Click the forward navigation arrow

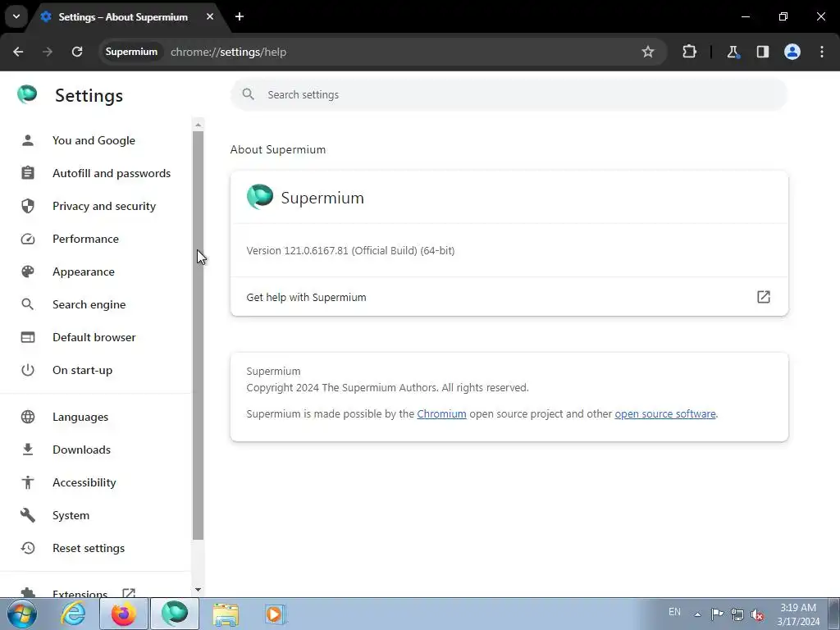(x=48, y=52)
